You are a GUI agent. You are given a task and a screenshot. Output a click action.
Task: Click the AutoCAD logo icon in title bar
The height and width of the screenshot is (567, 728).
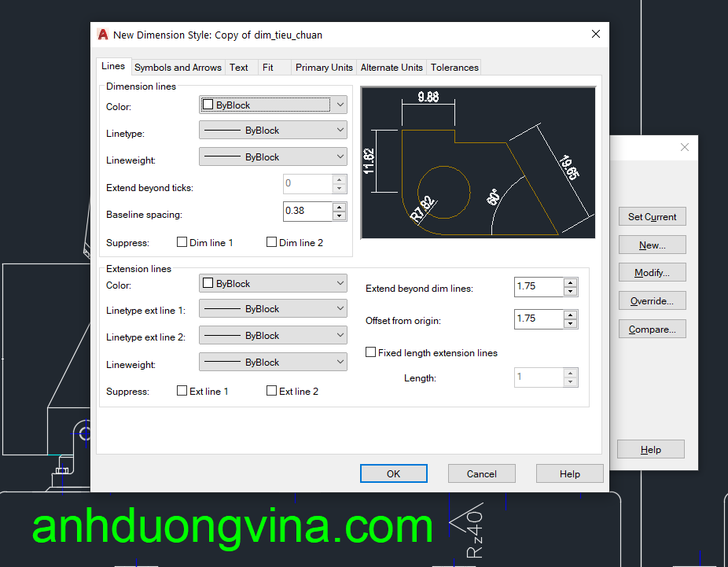pyautogui.click(x=103, y=35)
